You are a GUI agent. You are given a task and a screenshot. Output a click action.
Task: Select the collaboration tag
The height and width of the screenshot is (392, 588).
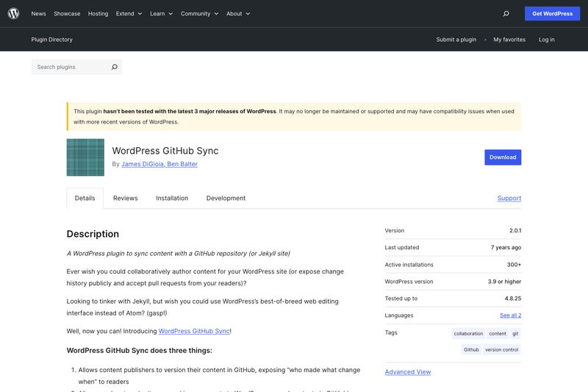point(468,333)
